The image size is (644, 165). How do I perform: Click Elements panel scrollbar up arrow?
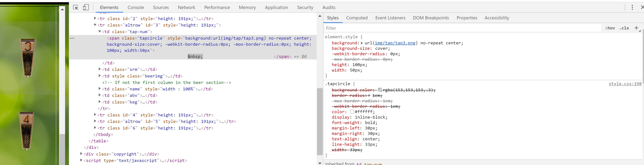pyautogui.click(x=320, y=16)
